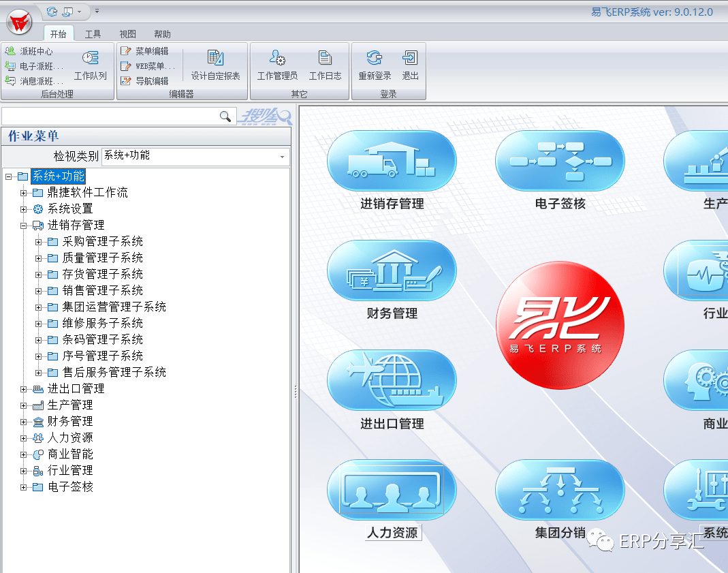The height and width of the screenshot is (573, 728).
Task: Click the red 易飞ERP系统 center logo
Action: click(x=560, y=325)
